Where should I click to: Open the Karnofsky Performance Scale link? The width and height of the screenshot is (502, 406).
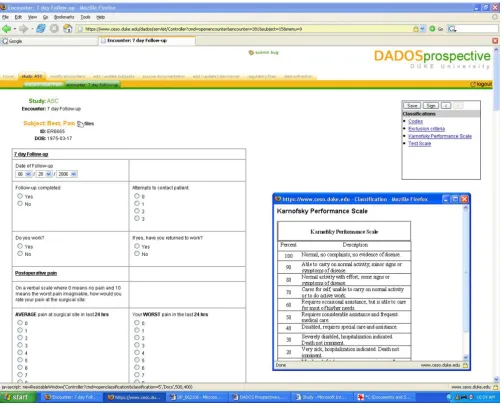[440, 136]
